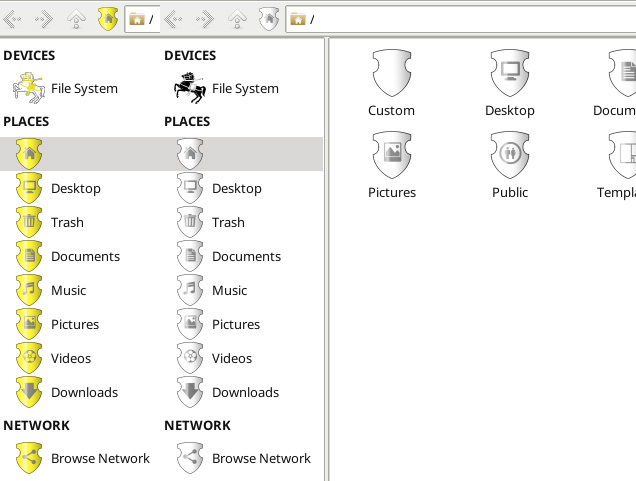Open Pictures with gray shield sidebar icon
This screenshot has width=636, height=481.
tap(218, 324)
